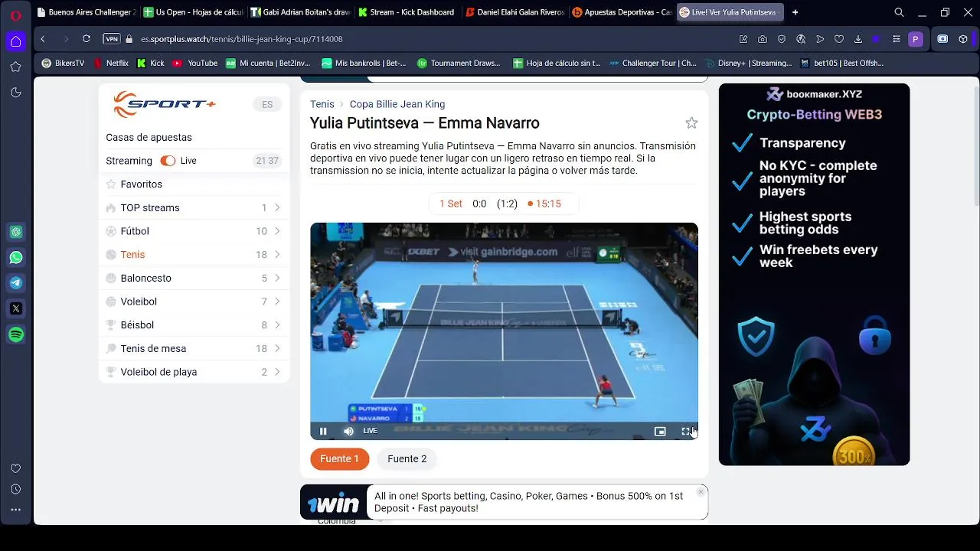The image size is (980, 551).
Task: Open the Netflix bookmark
Action: click(111, 63)
